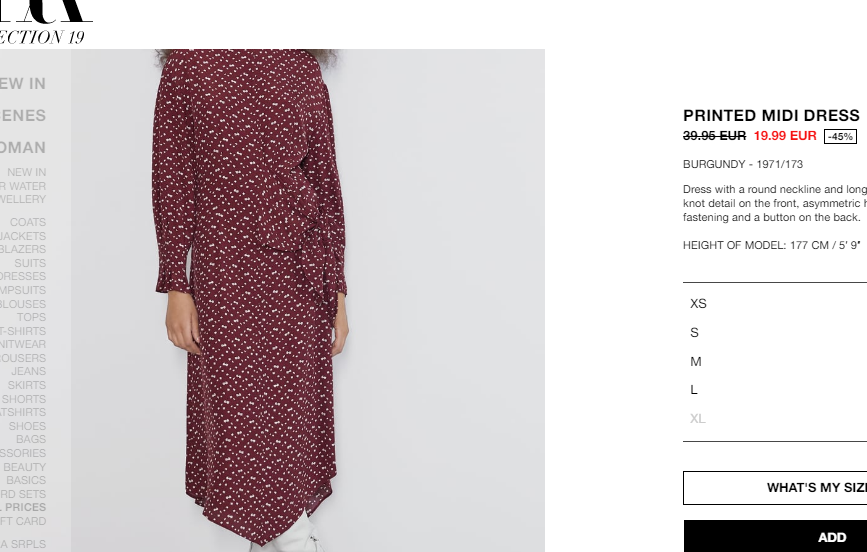Viewport: 867px width, 552px height.
Task: Open the COATS category
Action: click(28, 222)
